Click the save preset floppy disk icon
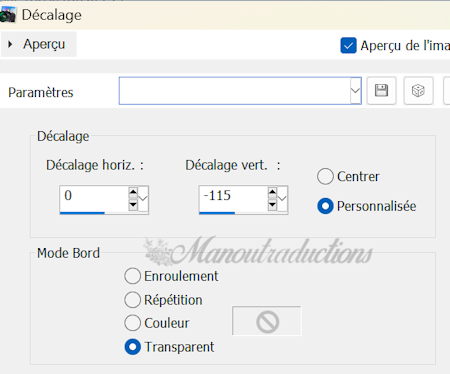450x374 pixels. tap(381, 91)
